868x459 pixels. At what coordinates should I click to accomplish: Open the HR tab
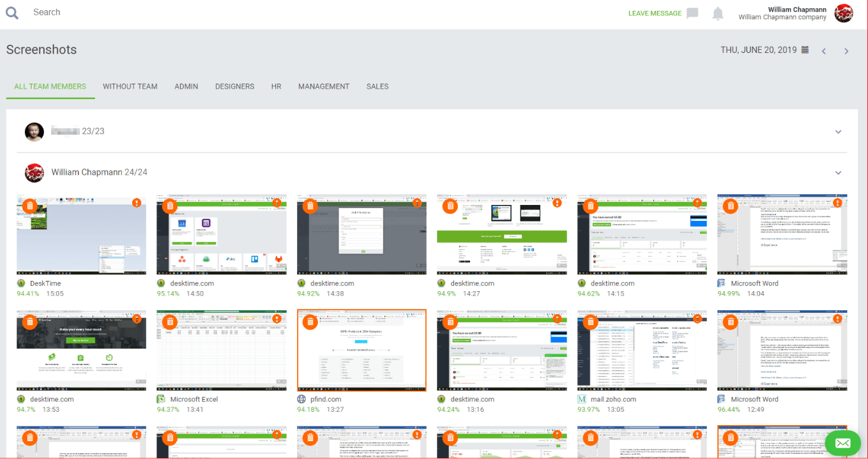277,86
